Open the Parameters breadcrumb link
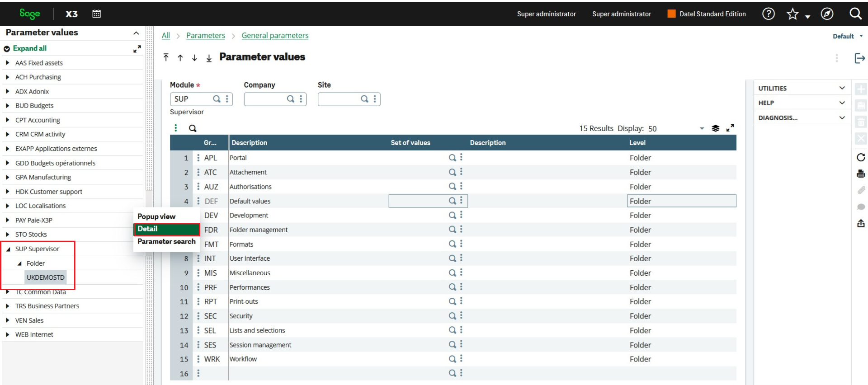Image resolution: width=868 pixels, height=385 pixels. tap(206, 36)
